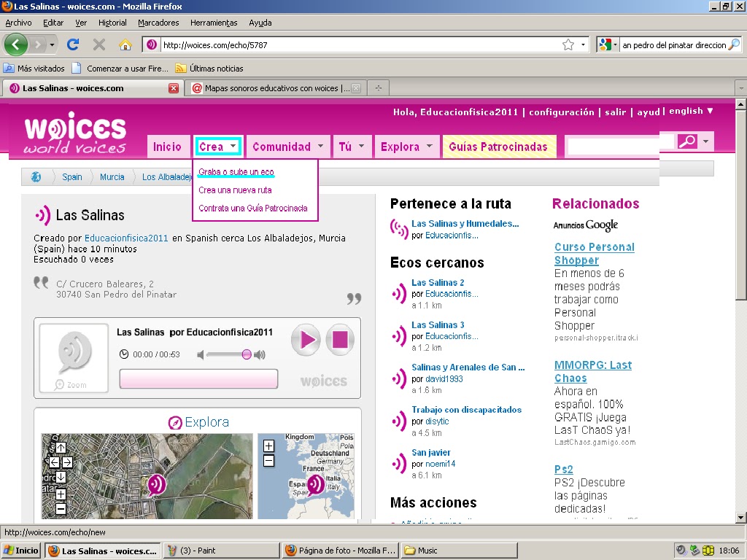Go to Inicio navigation button
The height and width of the screenshot is (560, 747).
tap(167, 147)
